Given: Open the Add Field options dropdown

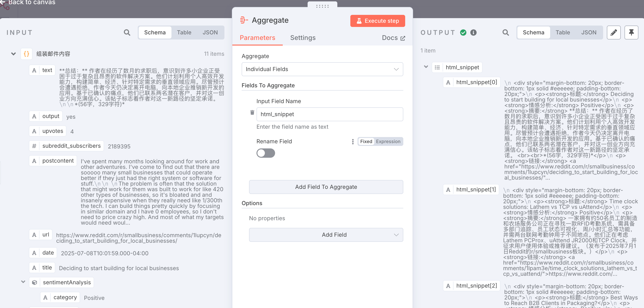Looking at the screenshot, I should [x=326, y=235].
